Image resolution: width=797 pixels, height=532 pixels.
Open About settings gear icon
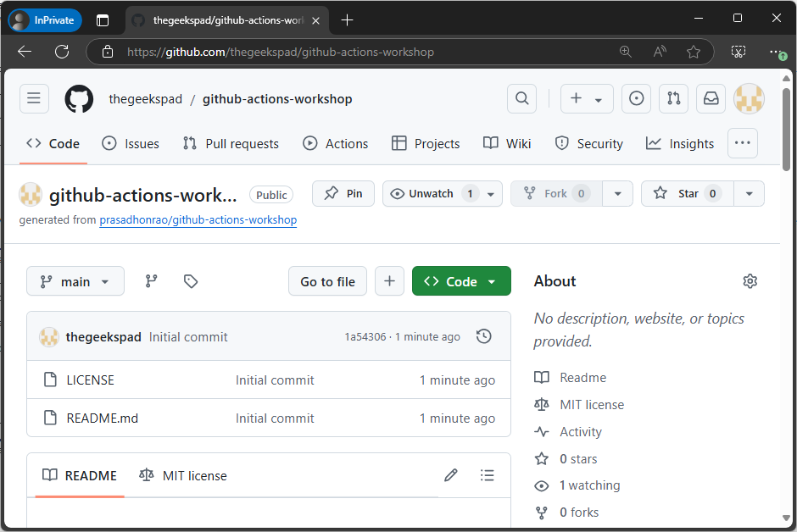[750, 281]
